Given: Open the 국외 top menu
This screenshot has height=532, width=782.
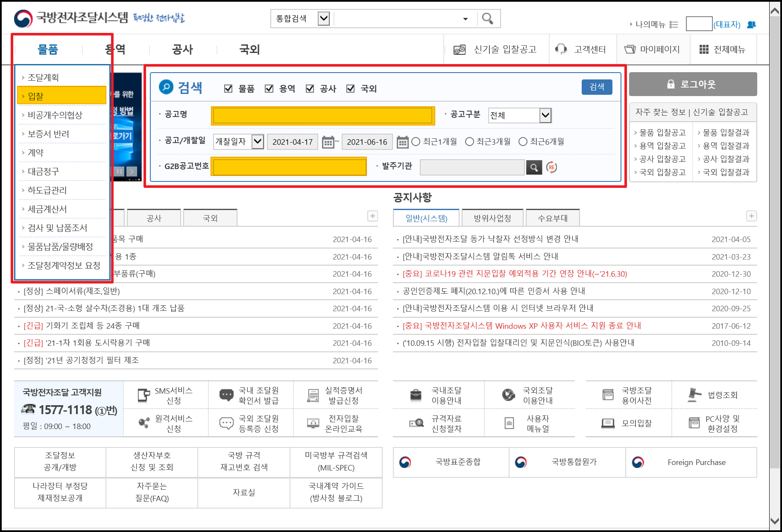Looking at the screenshot, I should [250, 50].
